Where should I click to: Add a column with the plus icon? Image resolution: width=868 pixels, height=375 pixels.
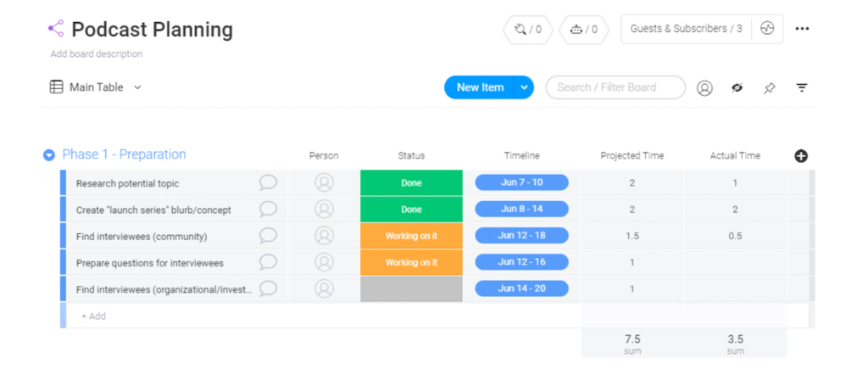801,156
